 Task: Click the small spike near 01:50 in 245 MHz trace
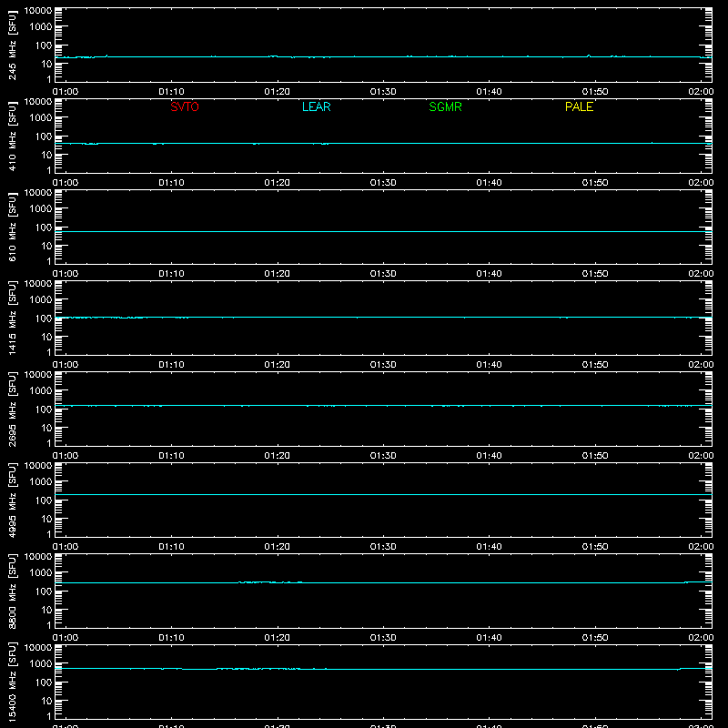pyautogui.click(x=589, y=56)
